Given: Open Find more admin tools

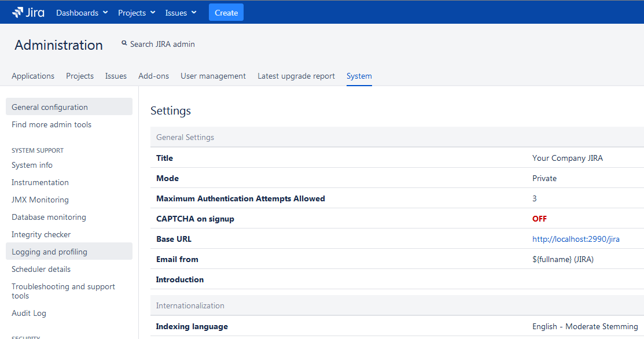Looking at the screenshot, I should click(51, 124).
